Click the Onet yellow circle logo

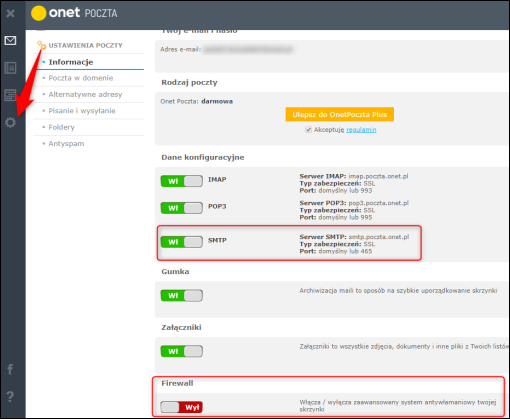point(38,13)
